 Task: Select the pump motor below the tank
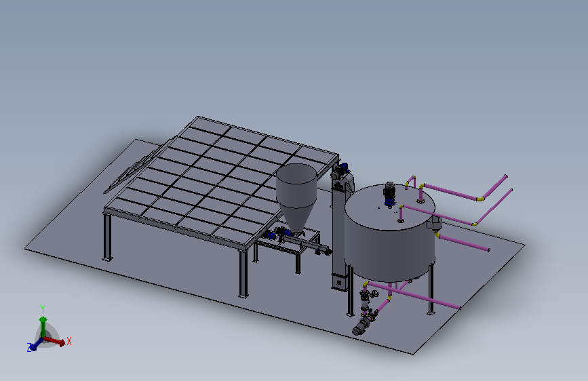click(359, 328)
